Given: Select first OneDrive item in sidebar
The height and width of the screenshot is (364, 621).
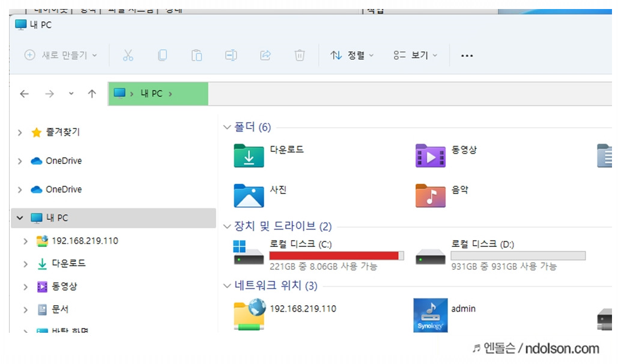Looking at the screenshot, I should point(56,161).
